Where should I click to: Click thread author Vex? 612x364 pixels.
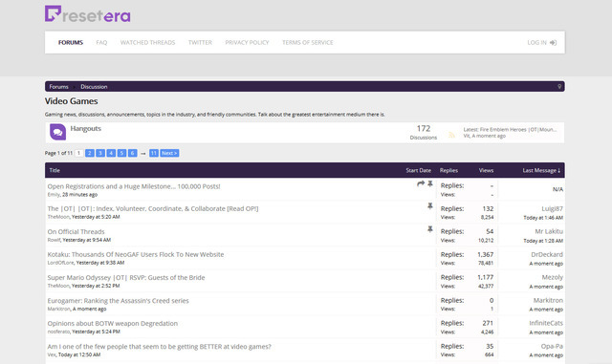pyautogui.click(x=52, y=354)
